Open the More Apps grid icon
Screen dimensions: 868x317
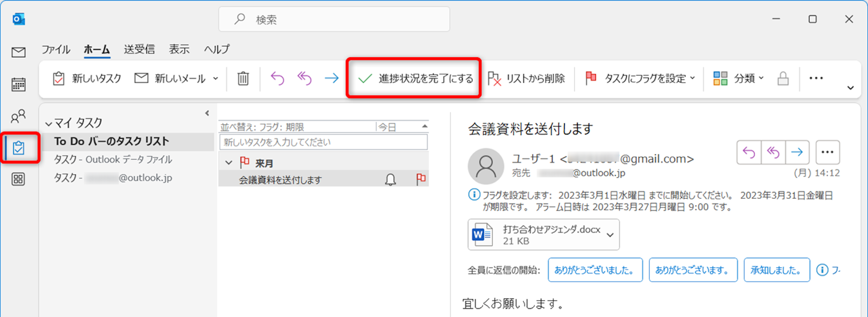18,179
